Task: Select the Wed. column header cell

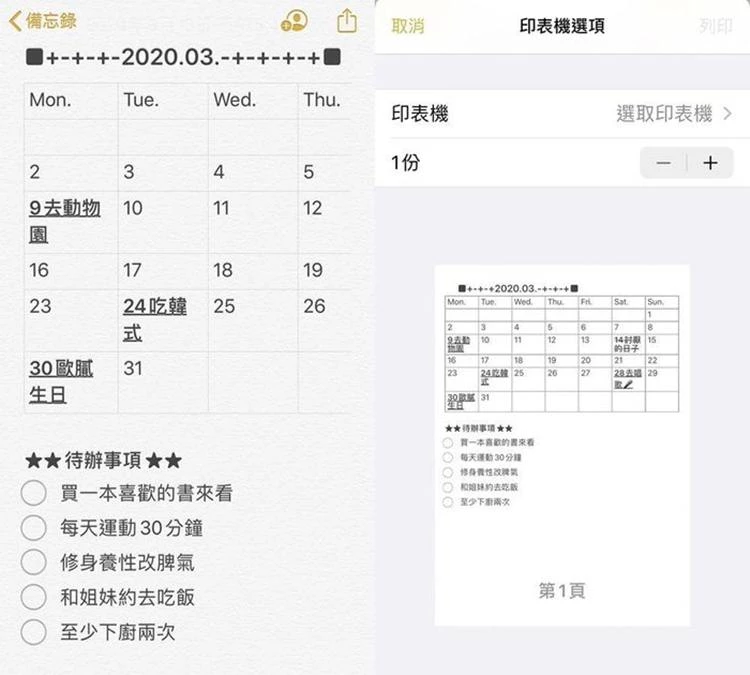Action: (x=254, y=101)
